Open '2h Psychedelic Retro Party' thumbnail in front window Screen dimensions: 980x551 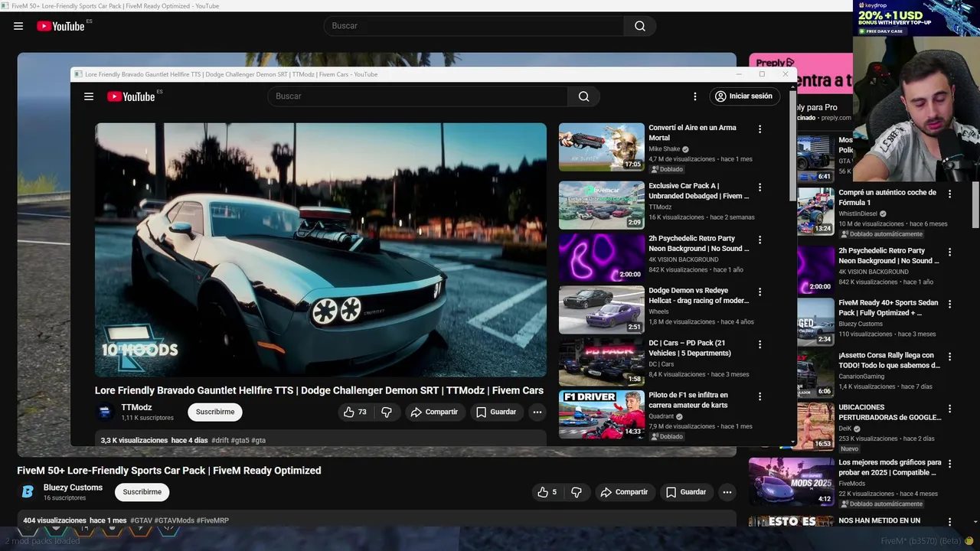tap(602, 258)
